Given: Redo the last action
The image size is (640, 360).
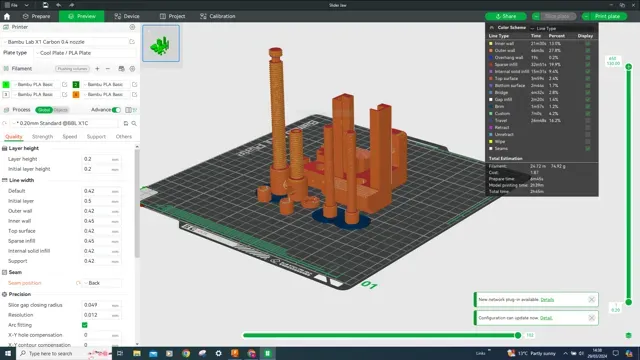Looking at the screenshot, I should point(72,5).
